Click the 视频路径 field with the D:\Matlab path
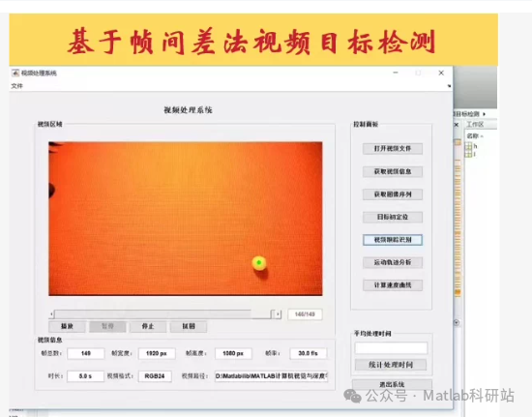532x417 pixels. click(x=271, y=376)
